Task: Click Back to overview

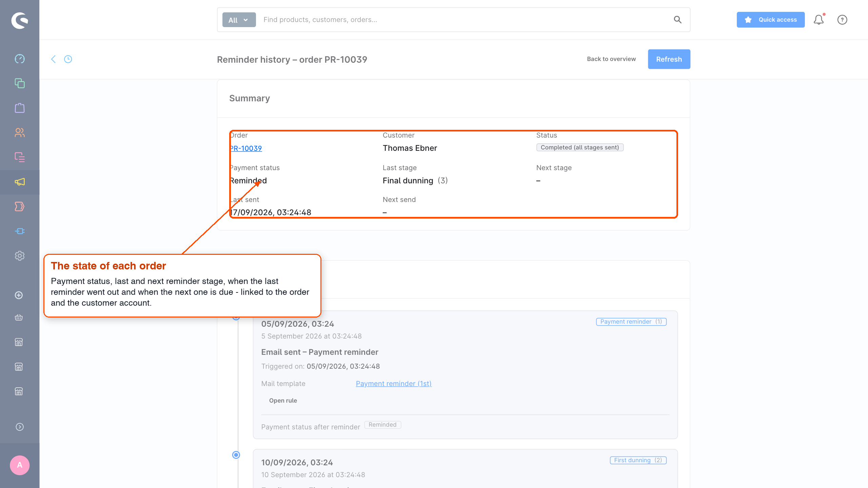Action: 611,59
